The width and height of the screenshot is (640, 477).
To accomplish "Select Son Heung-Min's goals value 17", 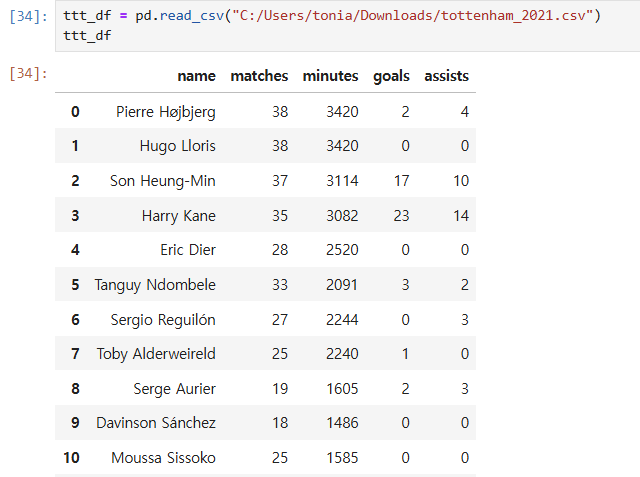I will 401,181.
